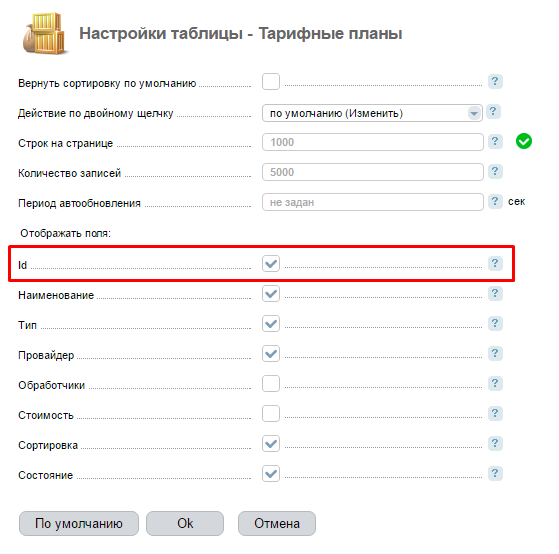The image size is (559, 554).
Task: Click the По умолчанию button
Action: [79, 523]
